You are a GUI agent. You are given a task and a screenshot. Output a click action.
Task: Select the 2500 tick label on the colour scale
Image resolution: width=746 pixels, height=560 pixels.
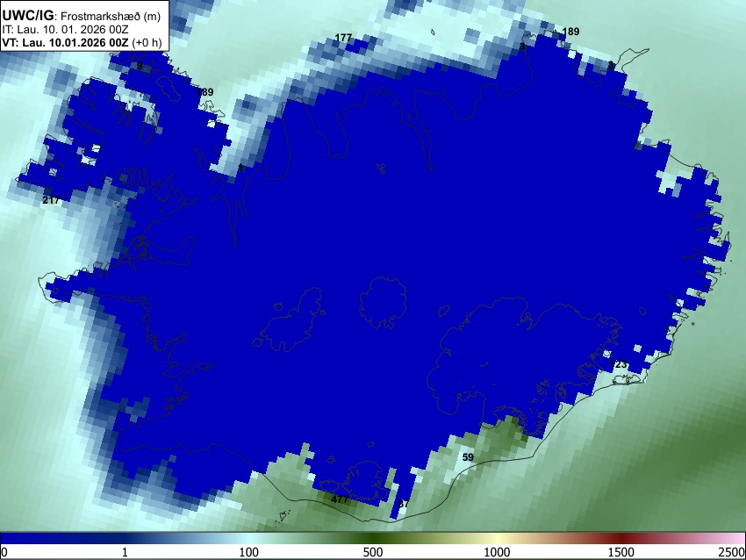(732, 552)
